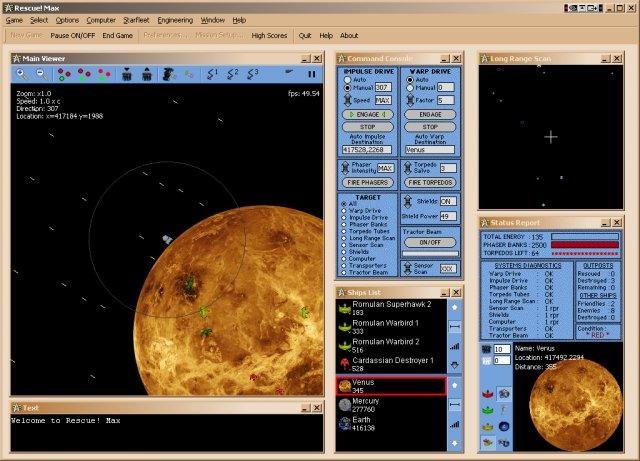Click Cardassian Destroyer 1 in Ships List

(392, 363)
